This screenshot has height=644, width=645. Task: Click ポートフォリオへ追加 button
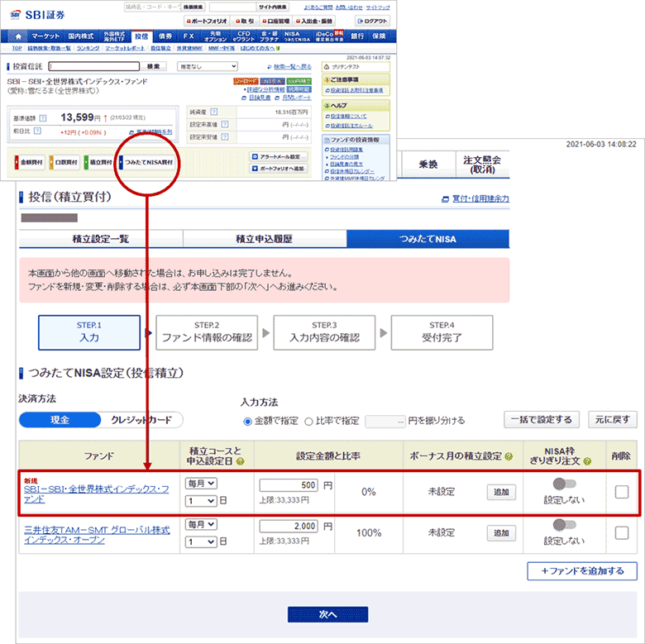coord(279,169)
